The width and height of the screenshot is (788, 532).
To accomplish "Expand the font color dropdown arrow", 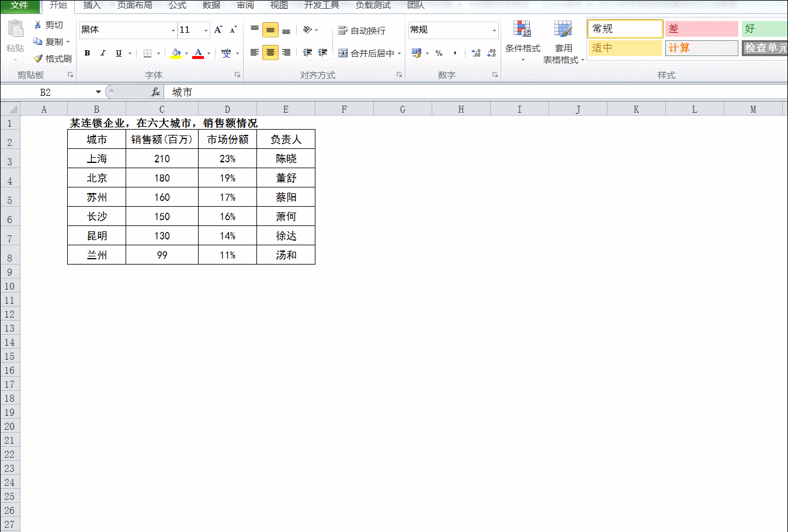I will pyautogui.click(x=209, y=54).
